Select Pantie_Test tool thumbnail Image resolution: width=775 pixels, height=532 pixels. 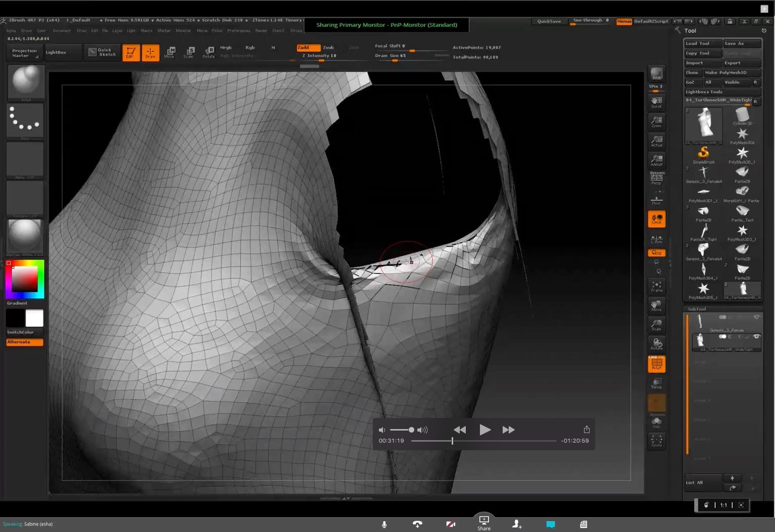742,212
